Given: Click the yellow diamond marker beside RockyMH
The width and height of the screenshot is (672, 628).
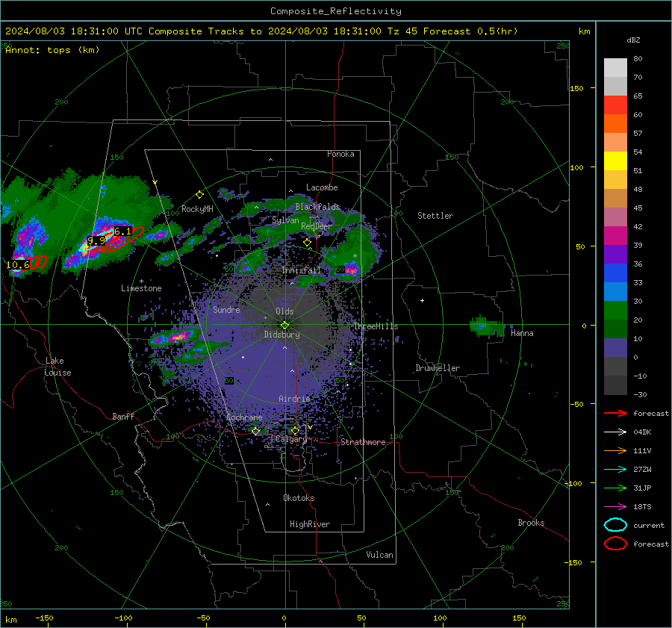Looking at the screenshot, I should click(199, 195).
